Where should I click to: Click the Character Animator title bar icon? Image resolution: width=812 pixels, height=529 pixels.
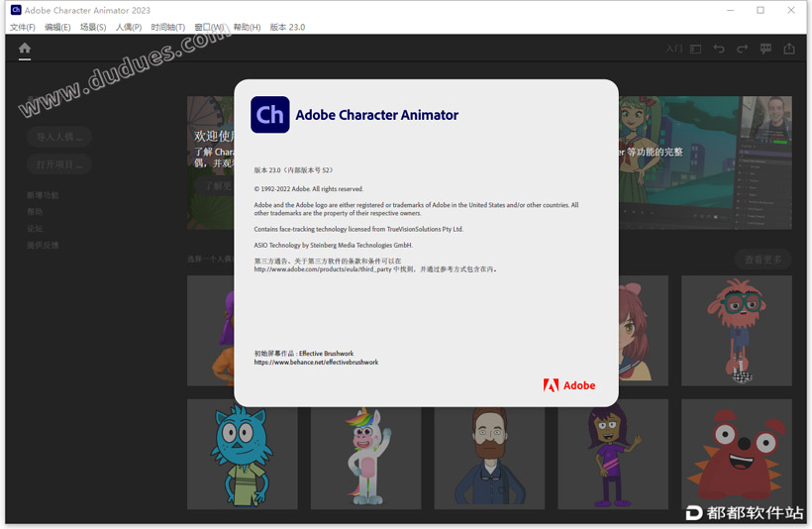[16, 10]
